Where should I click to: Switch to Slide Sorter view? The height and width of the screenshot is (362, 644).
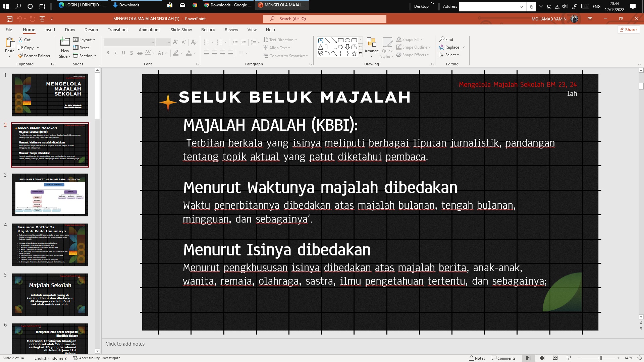[542, 358]
